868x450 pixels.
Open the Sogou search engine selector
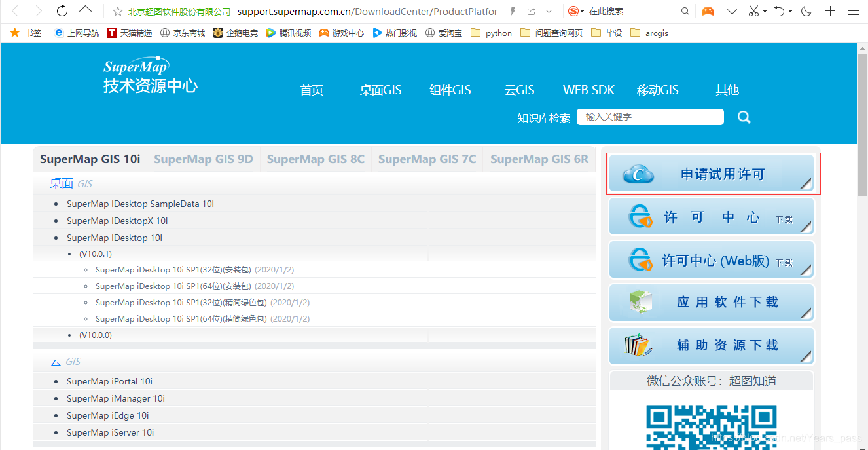[x=576, y=11]
